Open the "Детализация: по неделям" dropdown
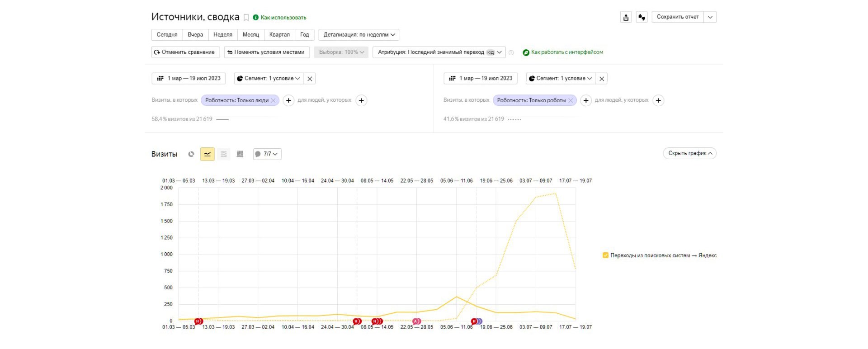This screenshot has height=349, width=868. 359,35
